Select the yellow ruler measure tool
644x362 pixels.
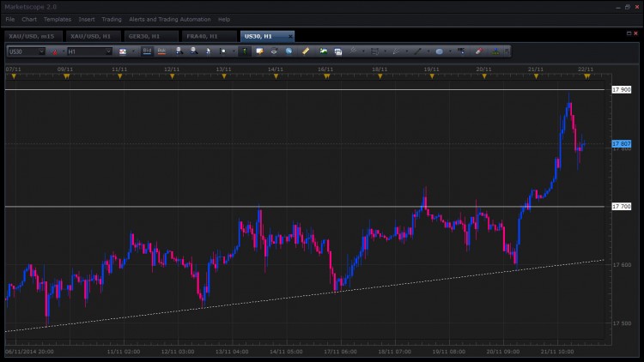tap(306, 51)
